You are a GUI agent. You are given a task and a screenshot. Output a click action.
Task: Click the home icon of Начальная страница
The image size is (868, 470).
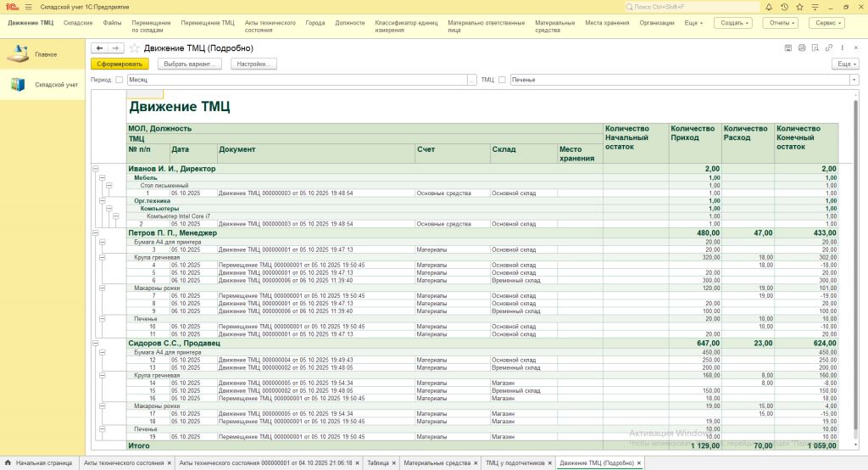[8, 463]
